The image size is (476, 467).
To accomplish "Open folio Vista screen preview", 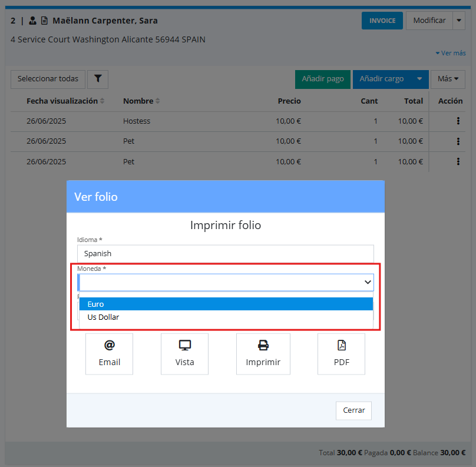I will (184, 354).
